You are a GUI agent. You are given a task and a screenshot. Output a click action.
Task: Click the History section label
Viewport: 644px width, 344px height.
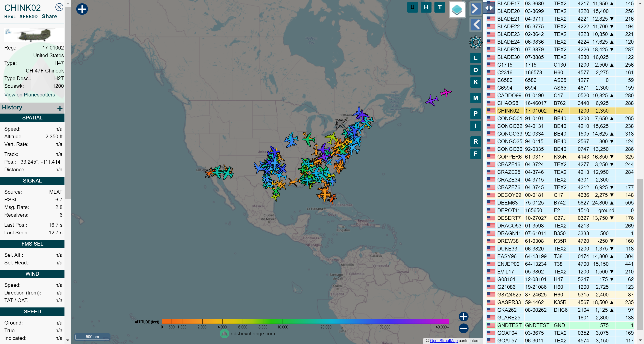click(12, 107)
